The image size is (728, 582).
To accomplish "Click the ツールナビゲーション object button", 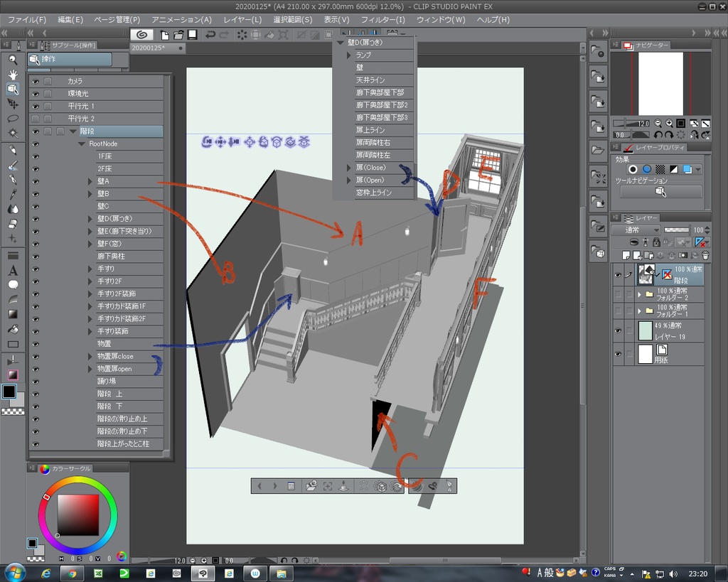I will pyautogui.click(x=660, y=192).
